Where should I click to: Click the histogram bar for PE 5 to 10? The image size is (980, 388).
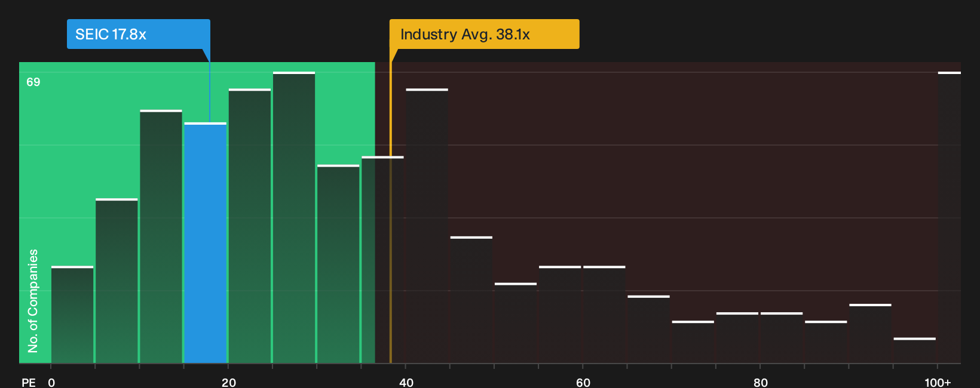(117, 281)
